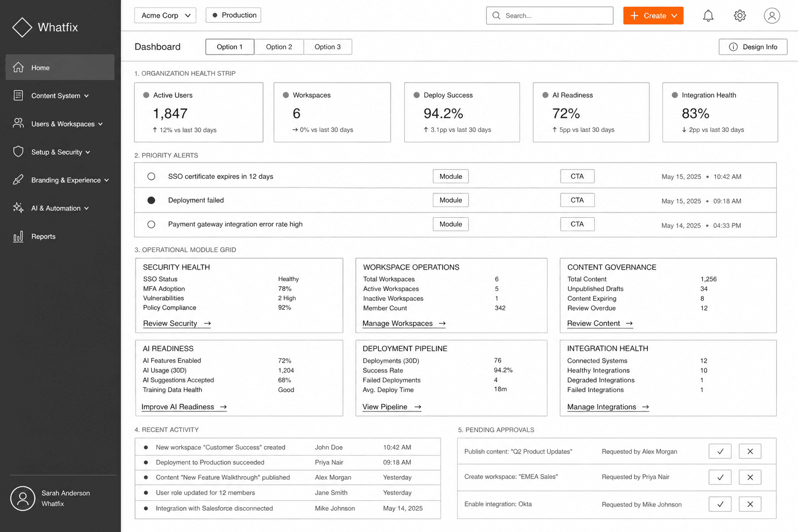Click Module button for SSO certificate alert

tap(451, 176)
